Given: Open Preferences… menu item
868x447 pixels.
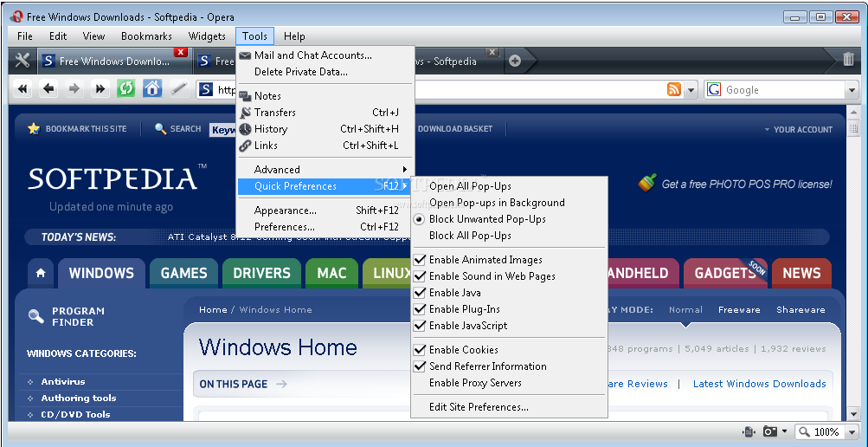Looking at the screenshot, I should tap(325, 227).
